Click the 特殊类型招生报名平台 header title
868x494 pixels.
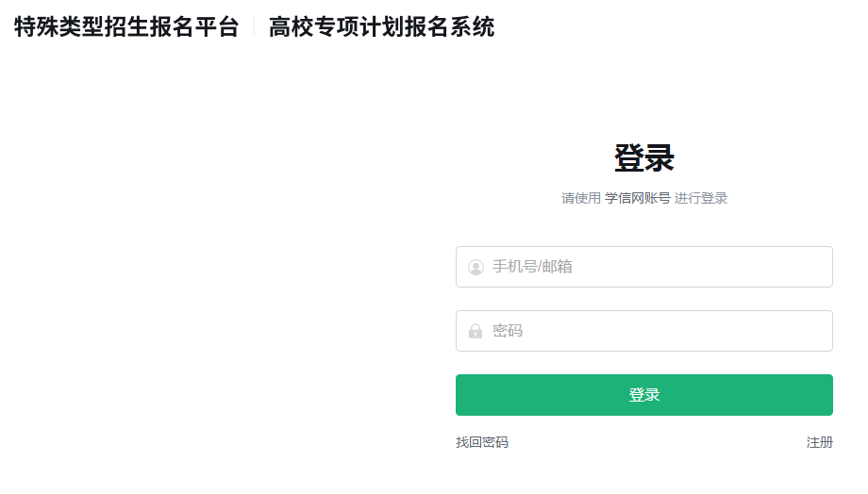click(x=126, y=27)
